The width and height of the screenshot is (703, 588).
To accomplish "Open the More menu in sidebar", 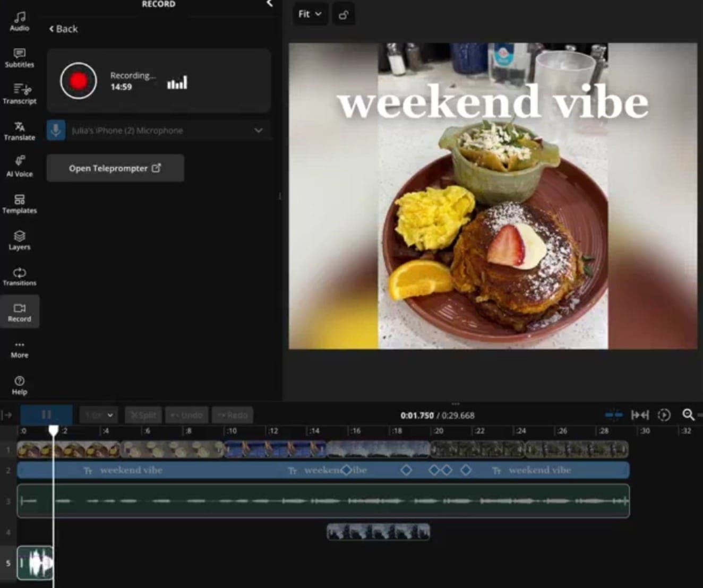I will 20,349.
